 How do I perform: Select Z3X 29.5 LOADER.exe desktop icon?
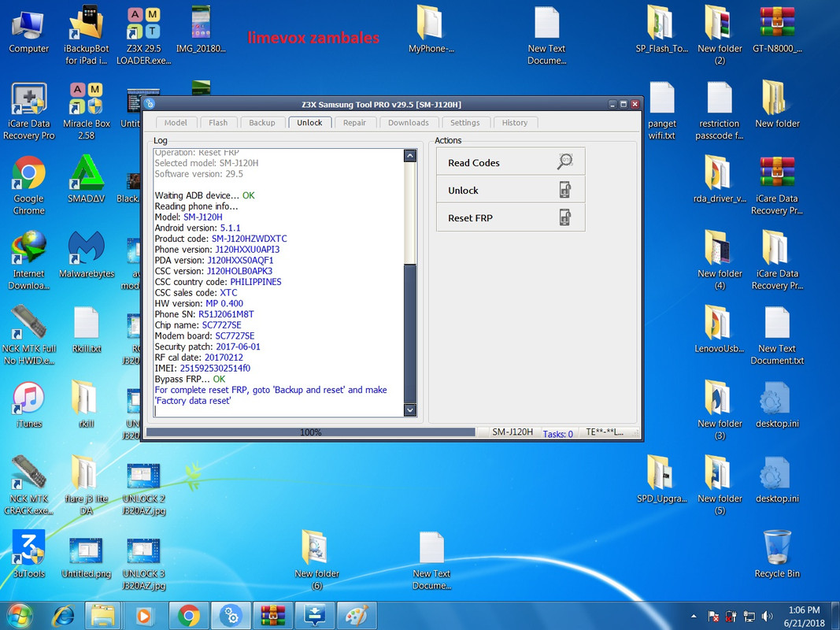(143, 35)
